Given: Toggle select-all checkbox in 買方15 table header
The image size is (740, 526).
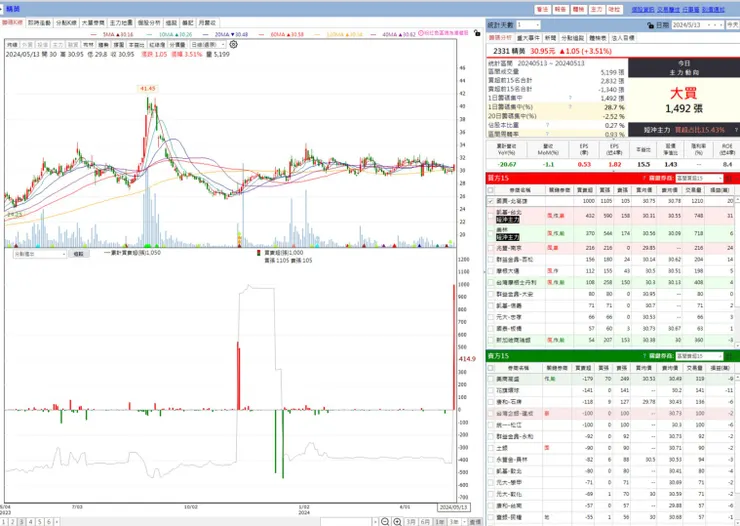Looking at the screenshot, I should tap(491, 190).
